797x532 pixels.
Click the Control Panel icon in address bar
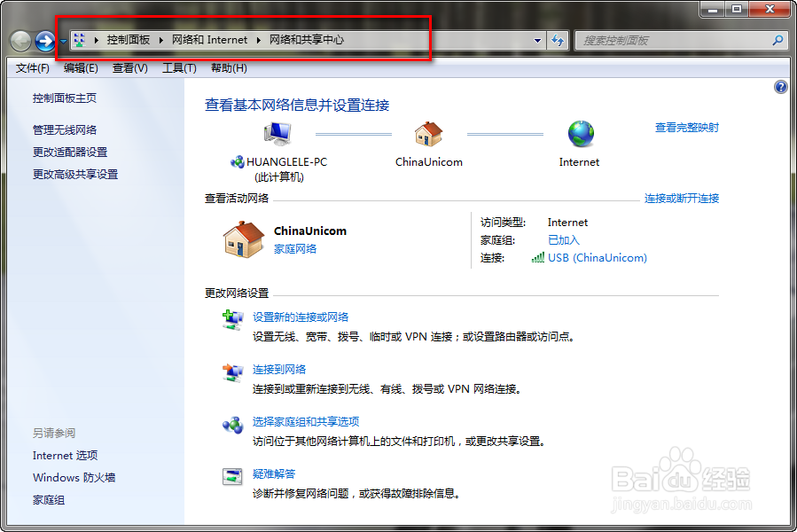79,40
